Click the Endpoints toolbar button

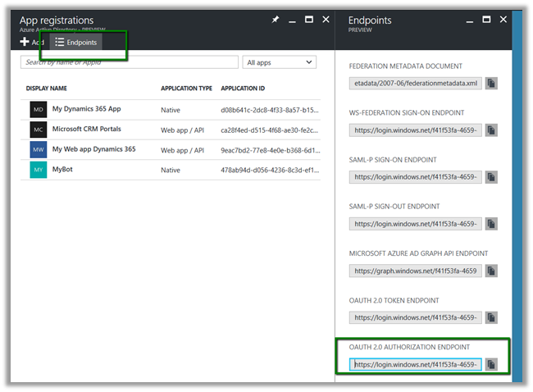pyautogui.click(x=76, y=42)
